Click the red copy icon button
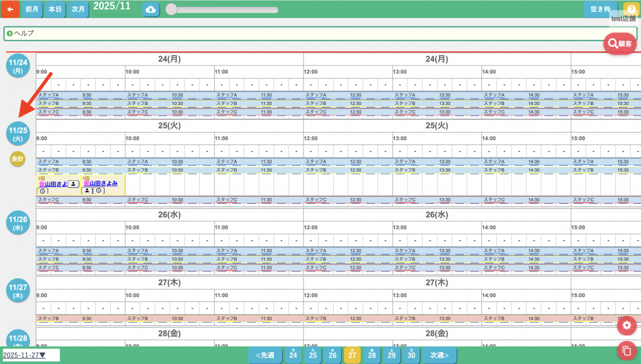 pyautogui.click(x=627, y=350)
